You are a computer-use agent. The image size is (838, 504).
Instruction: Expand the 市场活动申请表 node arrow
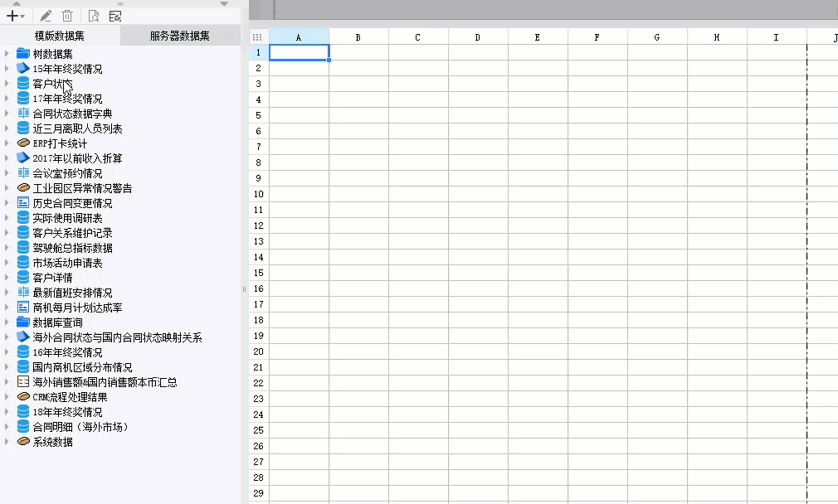pyautogui.click(x=7, y=263)
